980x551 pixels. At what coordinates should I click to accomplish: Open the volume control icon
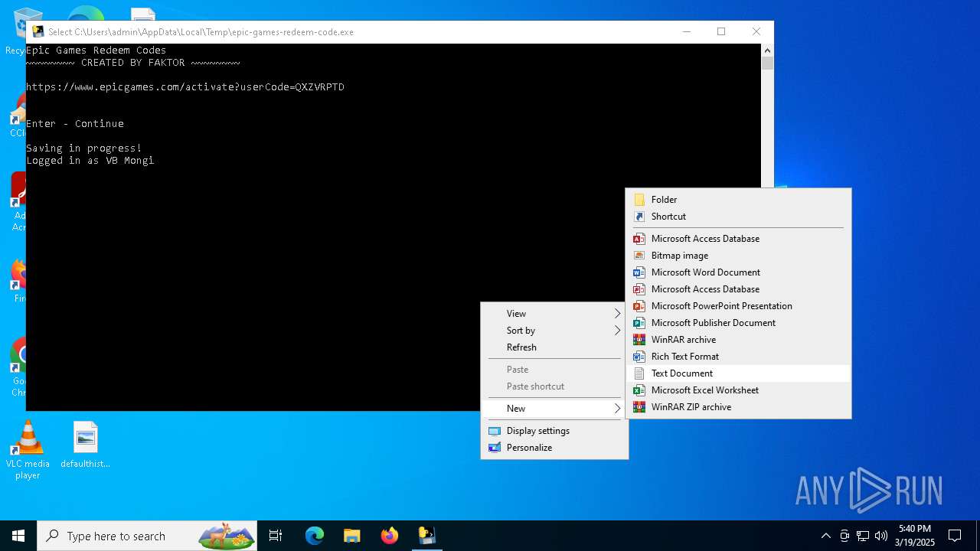[x=881, y=536]
